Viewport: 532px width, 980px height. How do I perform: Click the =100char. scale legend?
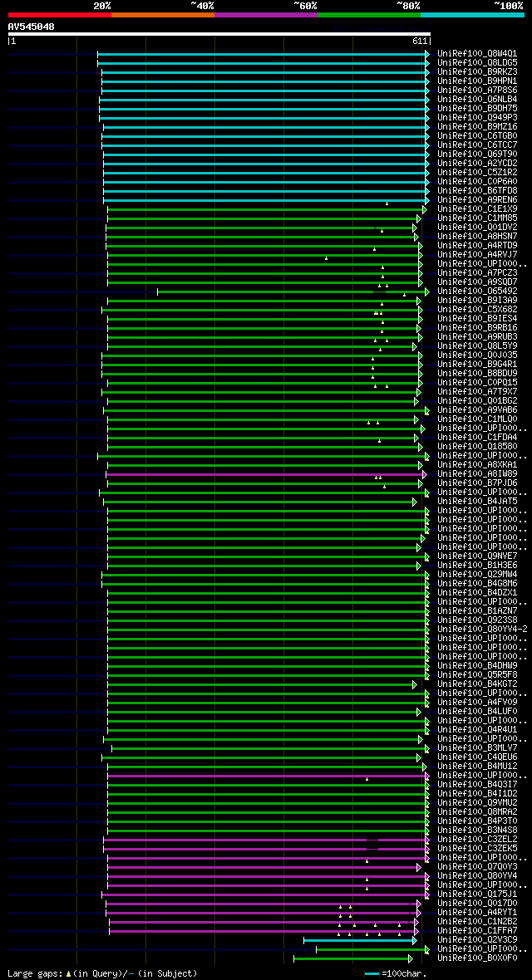(396, 973)
